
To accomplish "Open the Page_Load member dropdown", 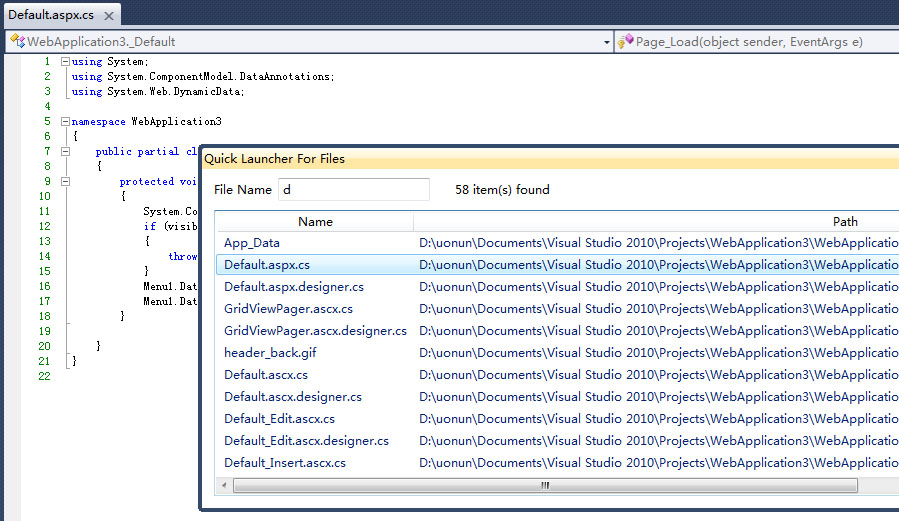I will coord(757,42).
